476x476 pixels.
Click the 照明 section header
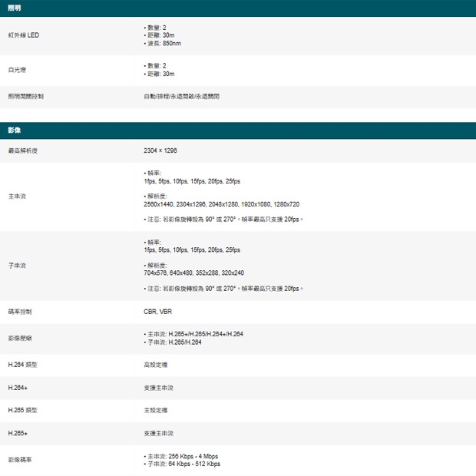point(13,7)
